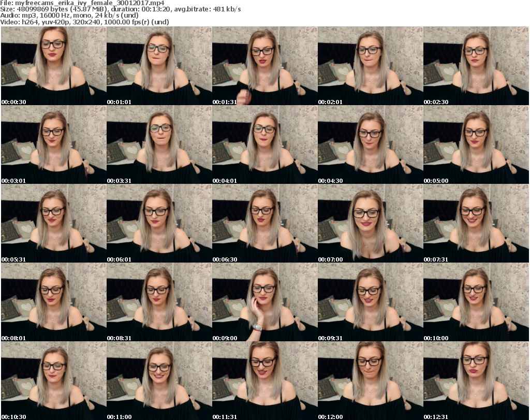Click the Video h264 info line
The image size is (530, 420).
(x=84, y=22)
